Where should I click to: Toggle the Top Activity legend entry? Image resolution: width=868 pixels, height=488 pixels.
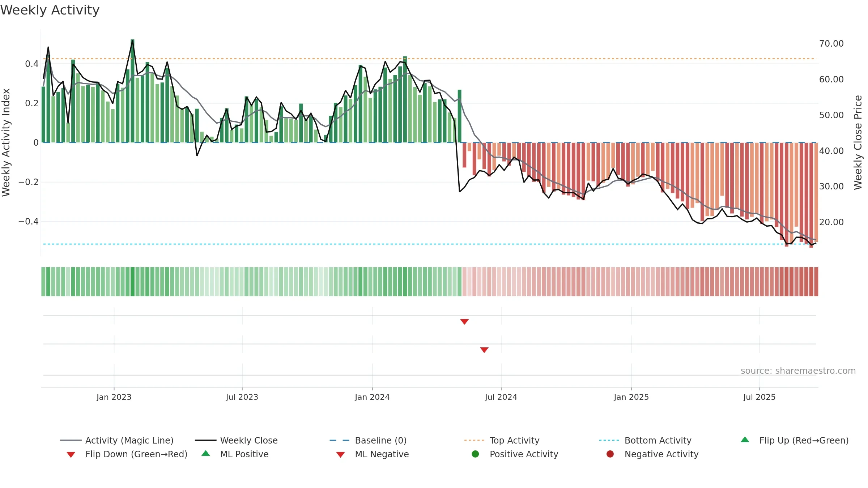(502, 440)
